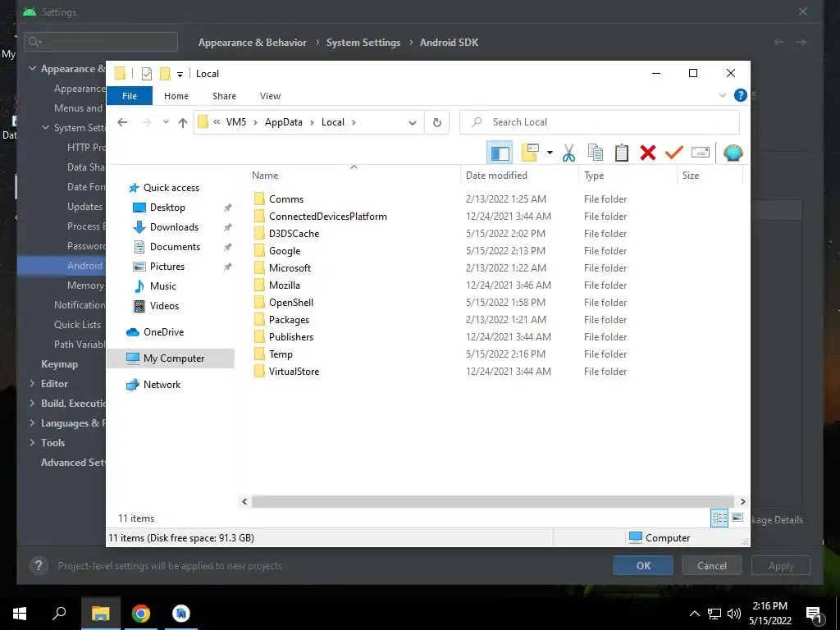Toggle the navigation pane toolbar icon
This screenshot has width=840, height=630.
[500, 153]
